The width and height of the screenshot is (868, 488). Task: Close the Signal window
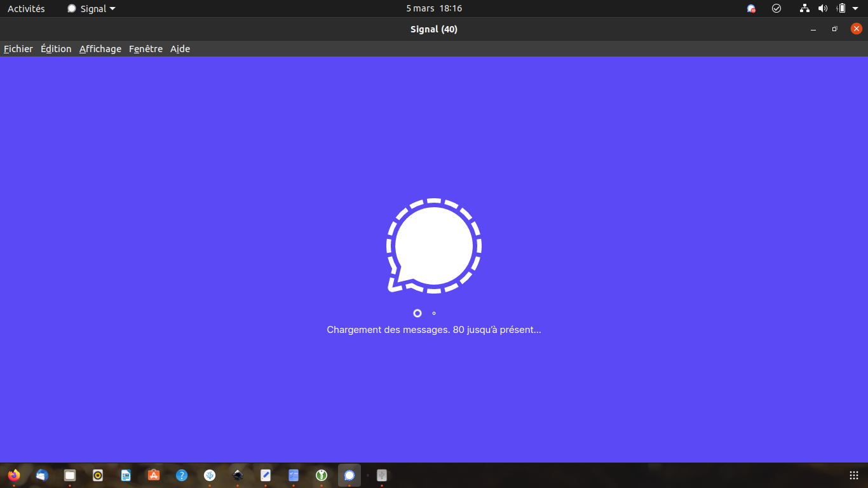coord(857,29)
